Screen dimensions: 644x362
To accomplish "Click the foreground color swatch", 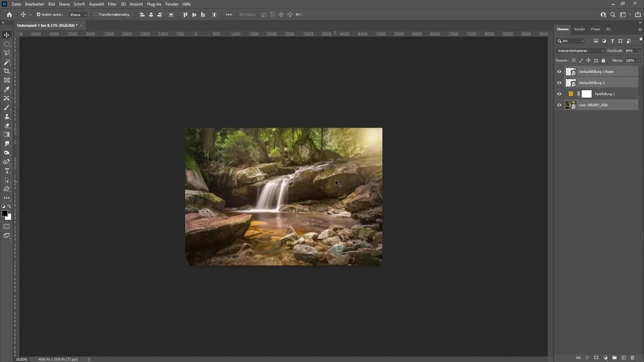I will pyautogui.click(x=4, y=214).
